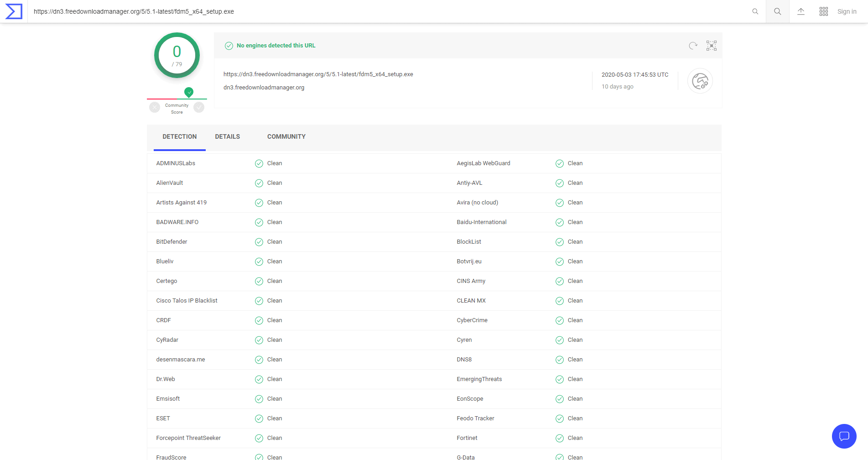Click the VirusTotal sigma logo
868x460 pixels.
click(14, 11)
